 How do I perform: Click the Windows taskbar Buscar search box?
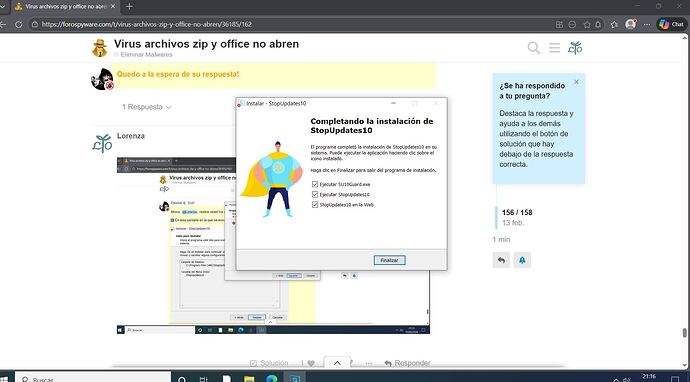93,378
